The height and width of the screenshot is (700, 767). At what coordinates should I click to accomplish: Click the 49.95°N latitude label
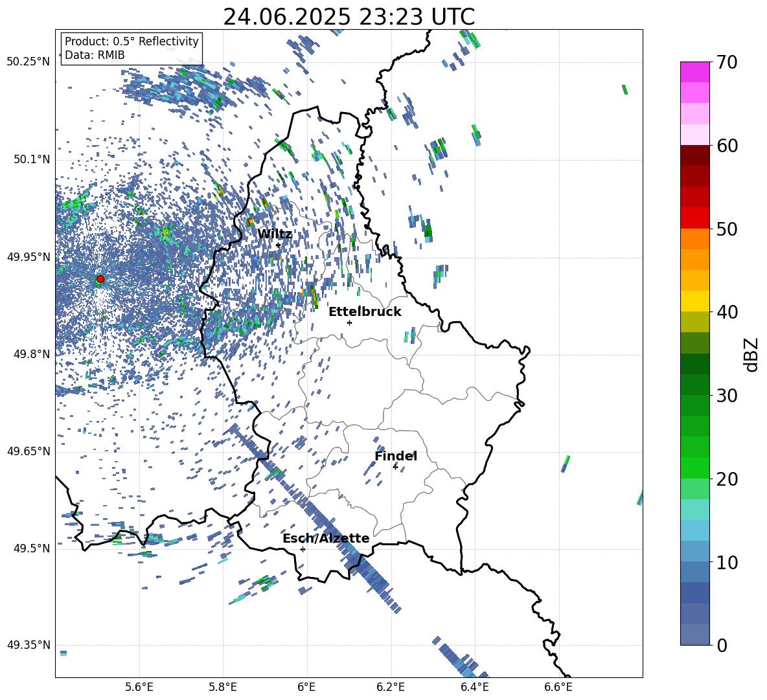[x=29, y=256]
